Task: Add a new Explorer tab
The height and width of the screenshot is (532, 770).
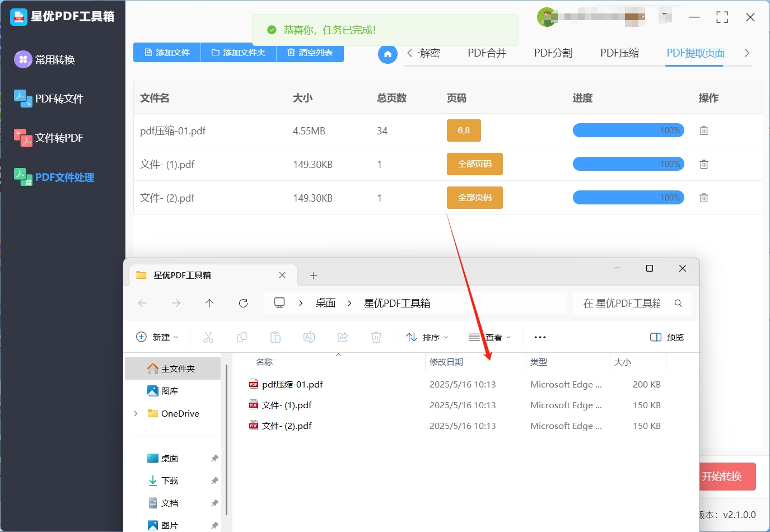Action: 314,276
